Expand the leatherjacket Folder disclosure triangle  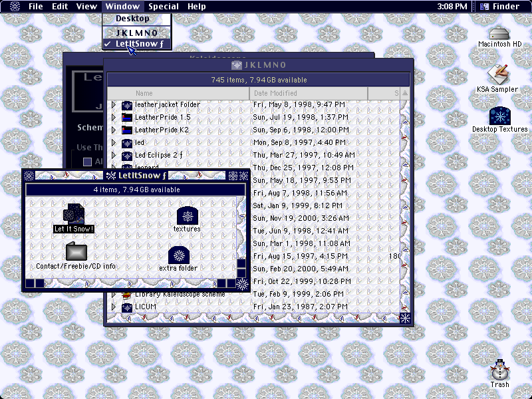point(114,105)
